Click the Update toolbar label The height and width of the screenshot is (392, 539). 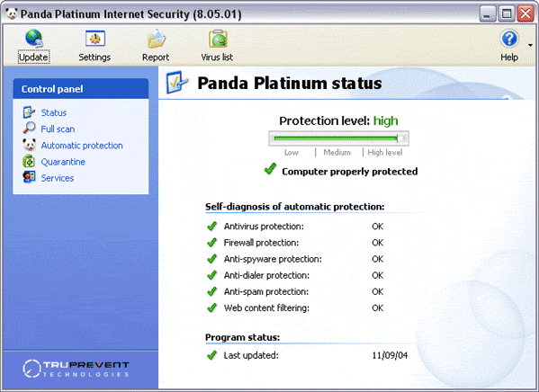tap(33, 57)
